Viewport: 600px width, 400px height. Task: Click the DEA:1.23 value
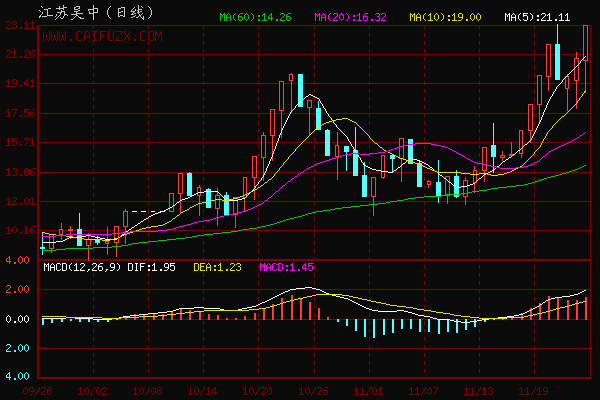tap(217, 267)
